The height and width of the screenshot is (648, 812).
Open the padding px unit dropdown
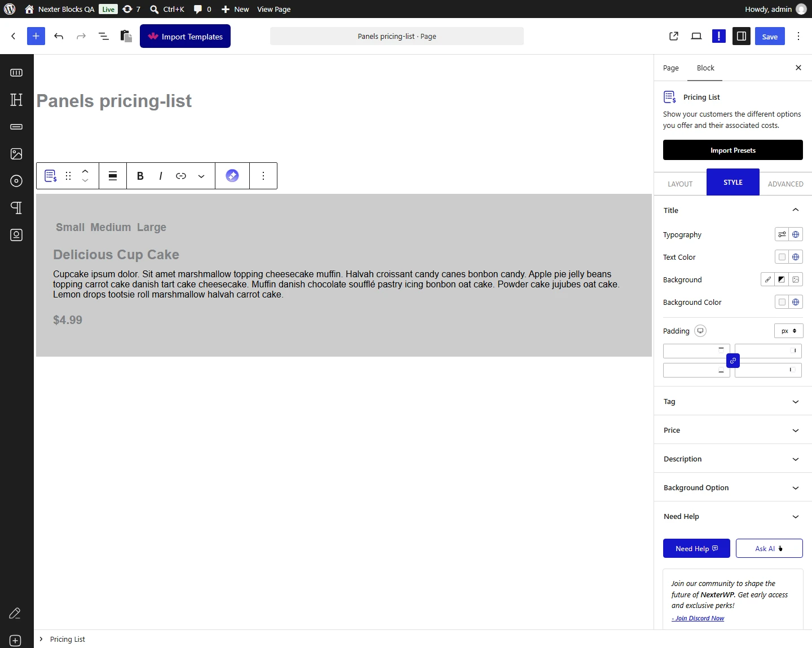pyautogui.click(x=788, y=331)
